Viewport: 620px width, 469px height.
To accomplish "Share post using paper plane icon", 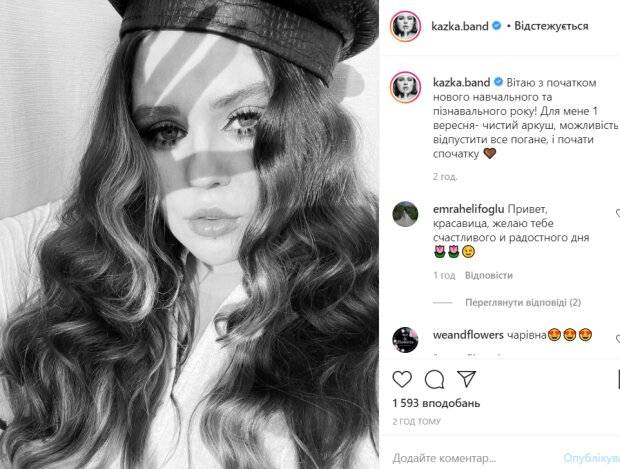I will tap(466, 379).
